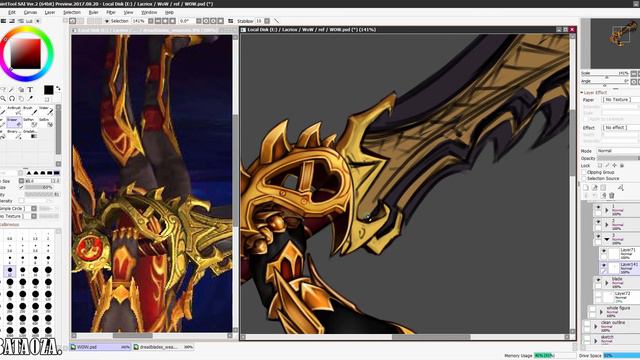Select the Text tool icon
Image resolution: width=640 pixels, height=360 pixels.
[x=30, y=89]
